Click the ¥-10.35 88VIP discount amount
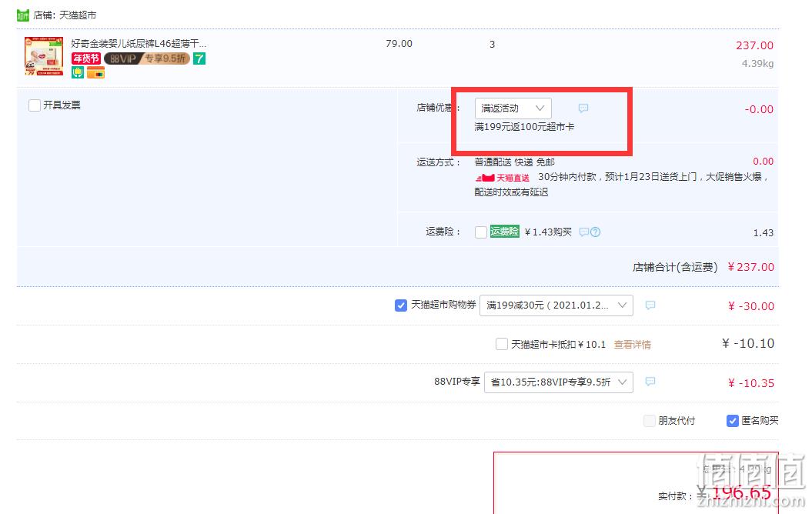 (751, 383)
